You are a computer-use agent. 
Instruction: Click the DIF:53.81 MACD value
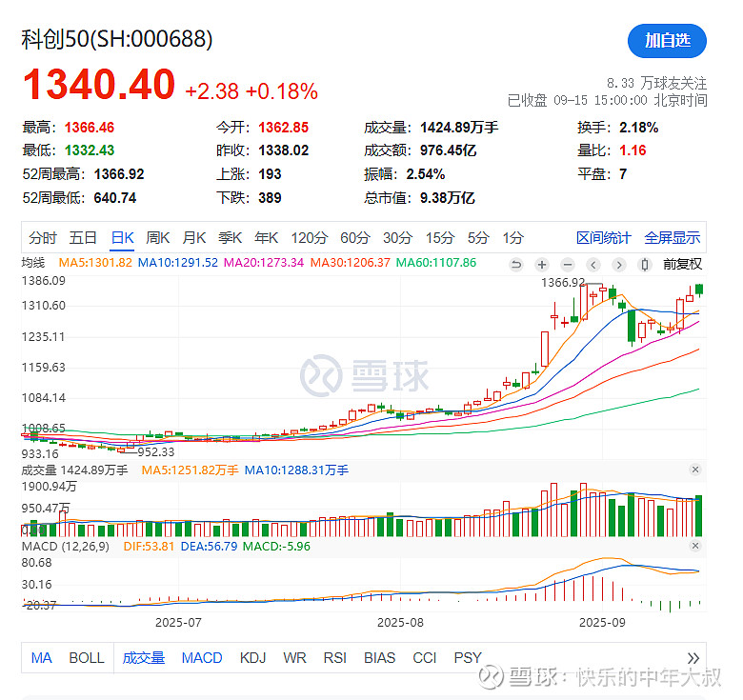[x=149, y=546]
